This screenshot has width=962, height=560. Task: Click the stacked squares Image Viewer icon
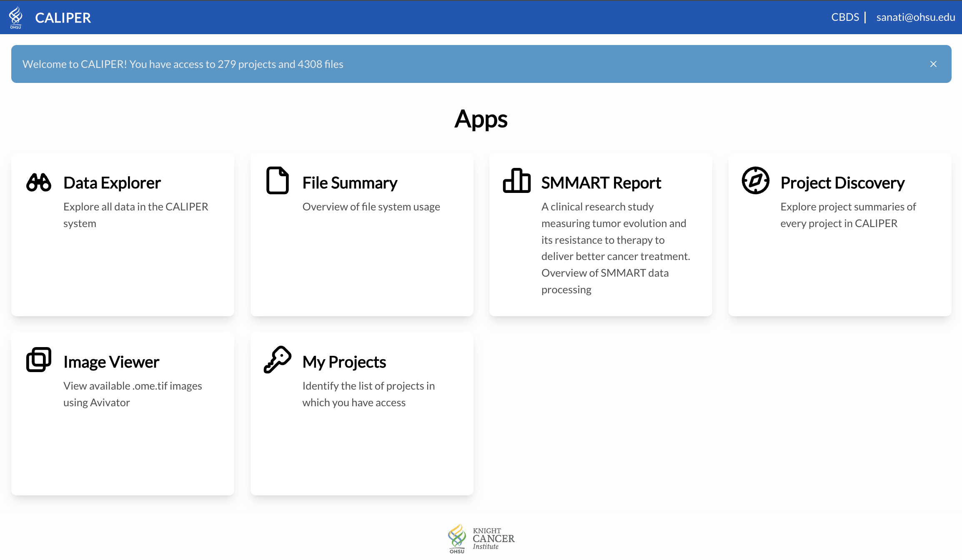point(39,360)
